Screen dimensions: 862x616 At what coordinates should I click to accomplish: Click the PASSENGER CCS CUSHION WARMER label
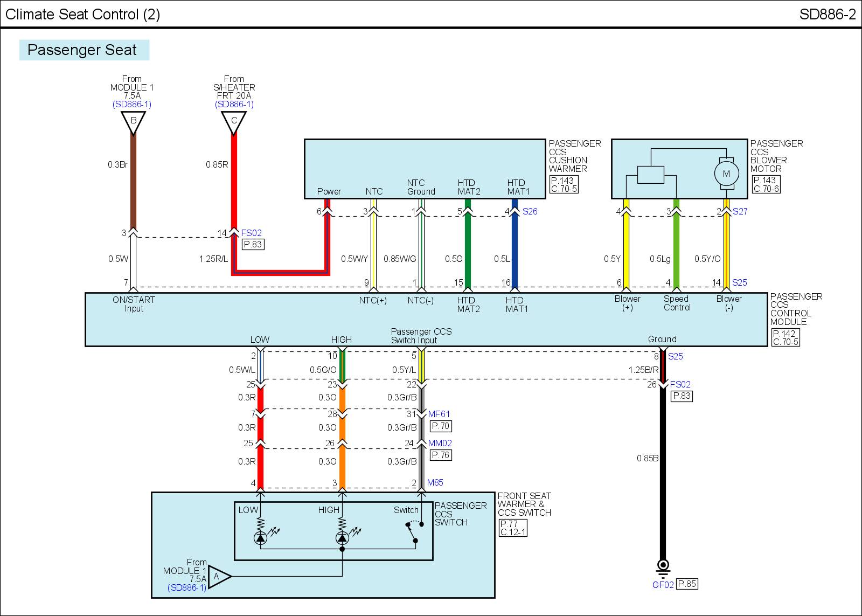(x=575, y=156)
